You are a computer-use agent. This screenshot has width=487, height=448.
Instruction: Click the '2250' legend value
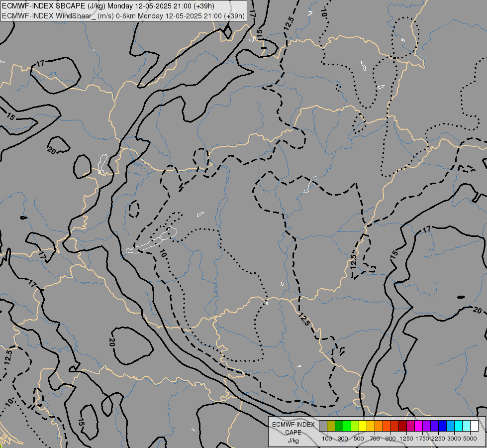(438, 439)
